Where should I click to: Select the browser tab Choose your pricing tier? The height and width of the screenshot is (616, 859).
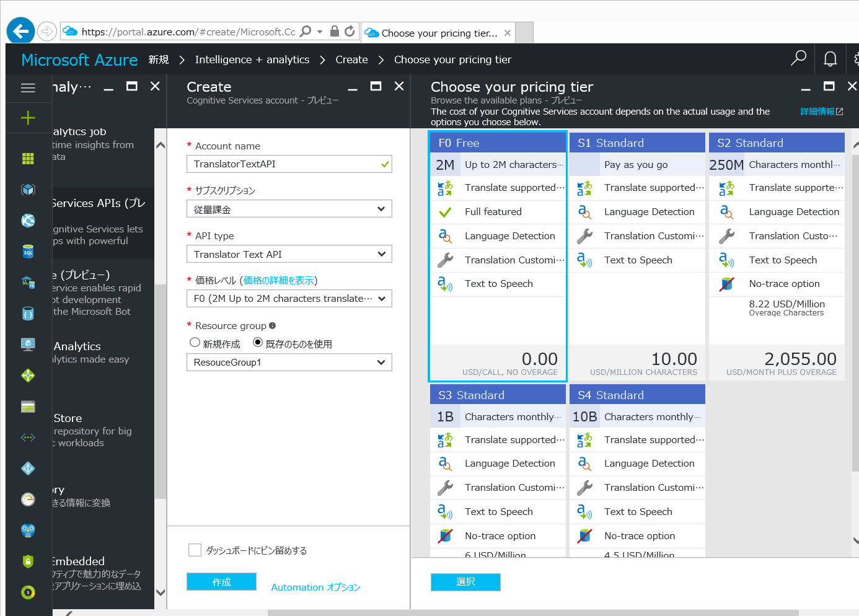(x=439, y=33)
